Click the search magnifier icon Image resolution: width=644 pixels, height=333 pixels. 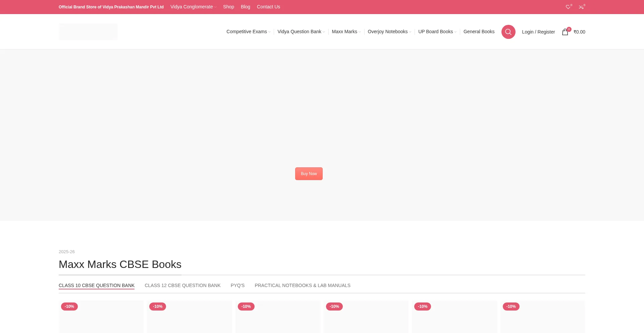click(508, 32)
